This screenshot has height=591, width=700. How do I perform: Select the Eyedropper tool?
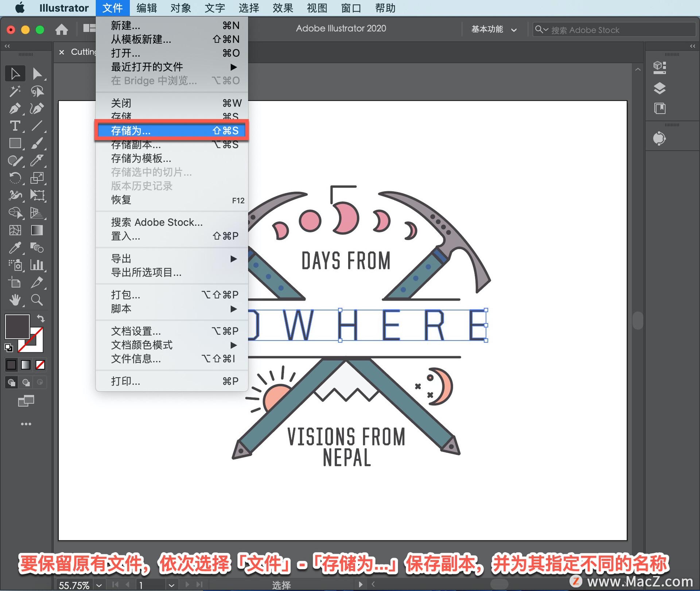tap(15, 248)
